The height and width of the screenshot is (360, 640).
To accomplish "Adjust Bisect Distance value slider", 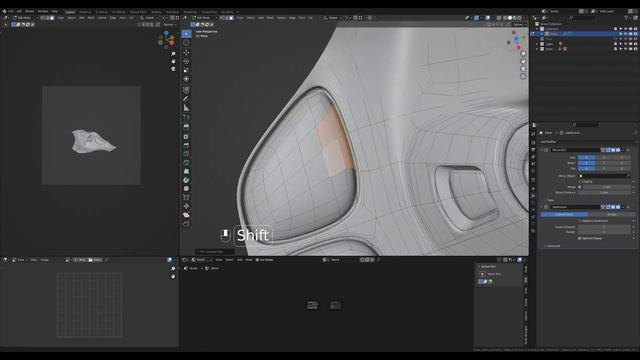I will (604, 193).
